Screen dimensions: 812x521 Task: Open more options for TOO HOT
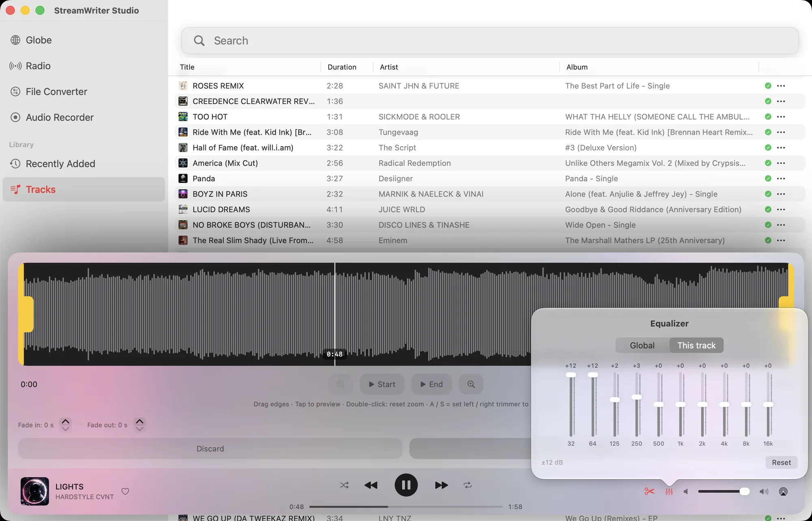(781, 117)
